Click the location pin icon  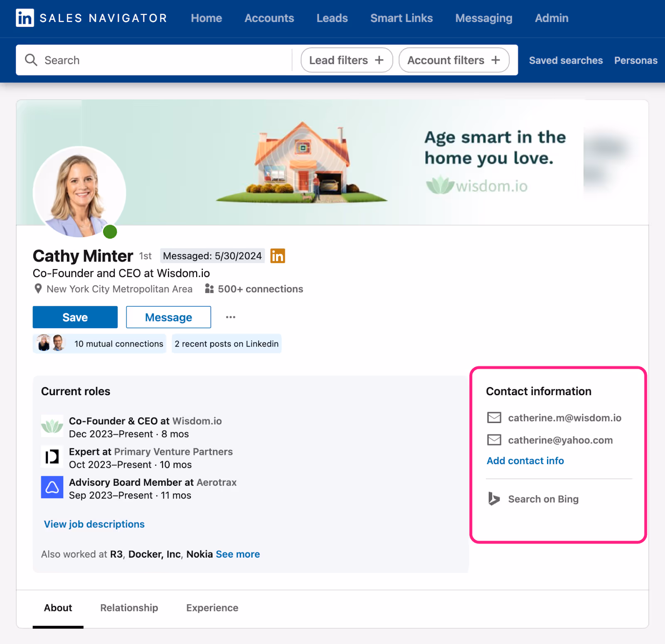(38, 289)
